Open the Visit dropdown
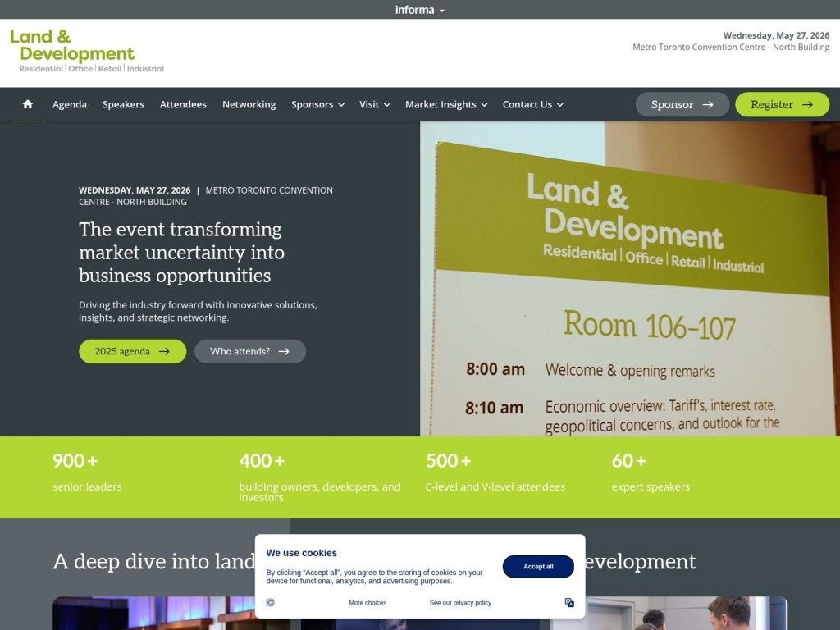Viewport: 840px width, 630px height. [x=374, y=104]
